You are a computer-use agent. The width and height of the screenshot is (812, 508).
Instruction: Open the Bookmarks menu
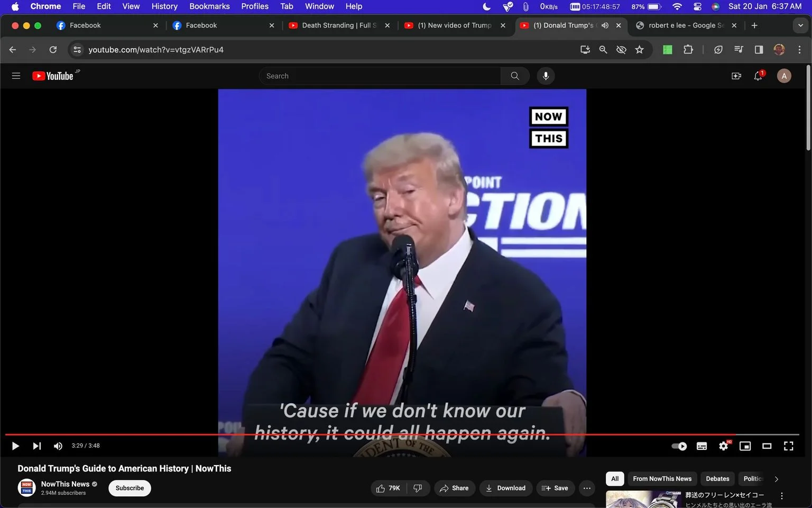209,6
